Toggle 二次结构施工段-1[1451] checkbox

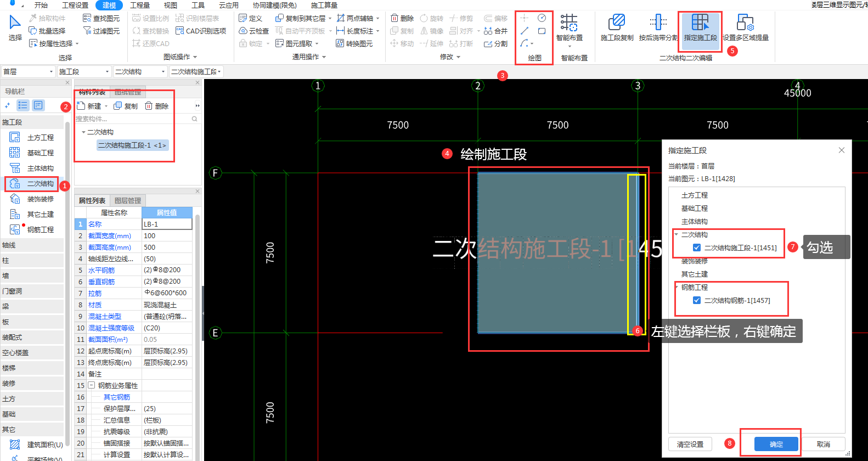[697, 248]
